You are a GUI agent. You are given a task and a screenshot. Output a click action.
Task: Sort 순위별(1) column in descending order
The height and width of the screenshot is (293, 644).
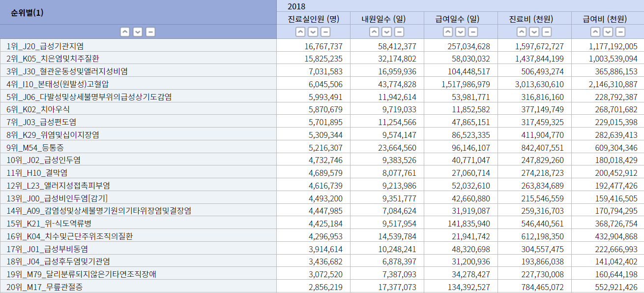138,32
